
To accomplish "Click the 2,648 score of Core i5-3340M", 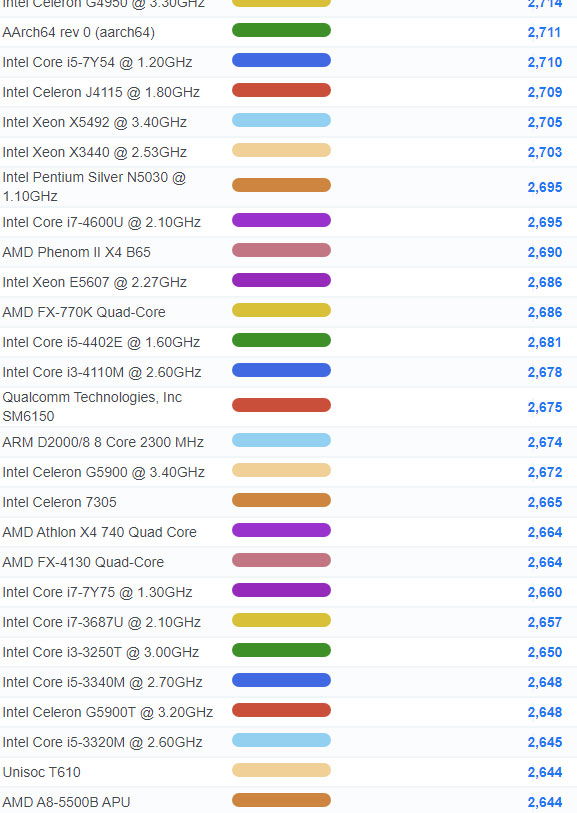I will point(545,683).
